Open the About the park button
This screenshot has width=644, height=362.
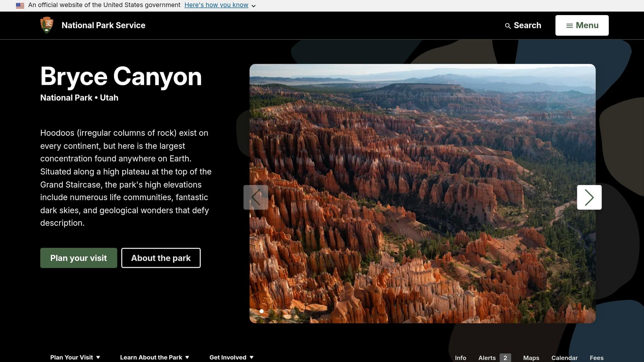click(x=161, y=258)
